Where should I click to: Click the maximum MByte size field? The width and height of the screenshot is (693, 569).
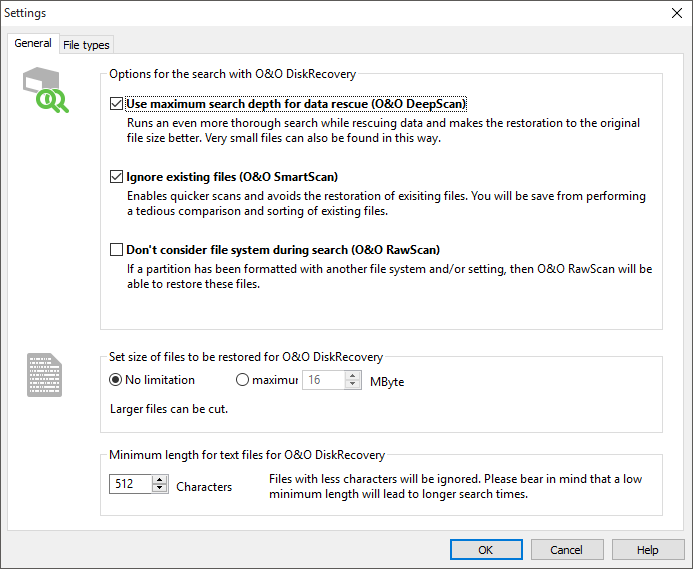tap(323, 381)
